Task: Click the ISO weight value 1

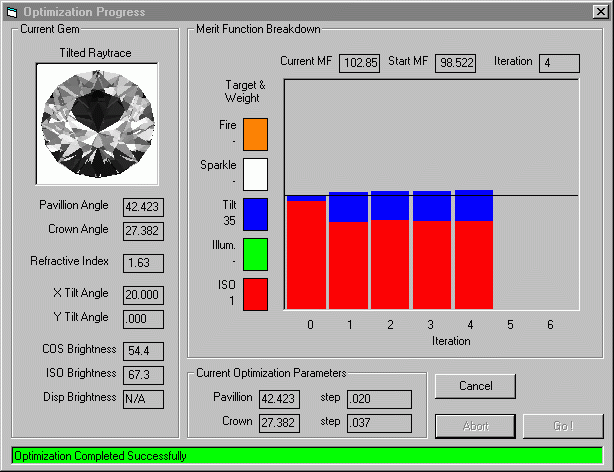Action: click(x=232, y=301)
